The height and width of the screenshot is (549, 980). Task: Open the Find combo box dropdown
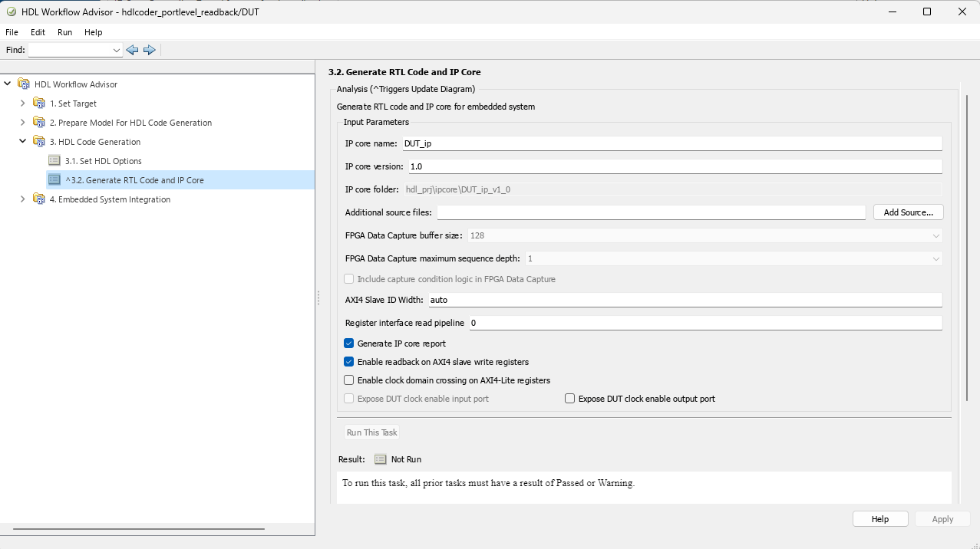pos(117,50)
